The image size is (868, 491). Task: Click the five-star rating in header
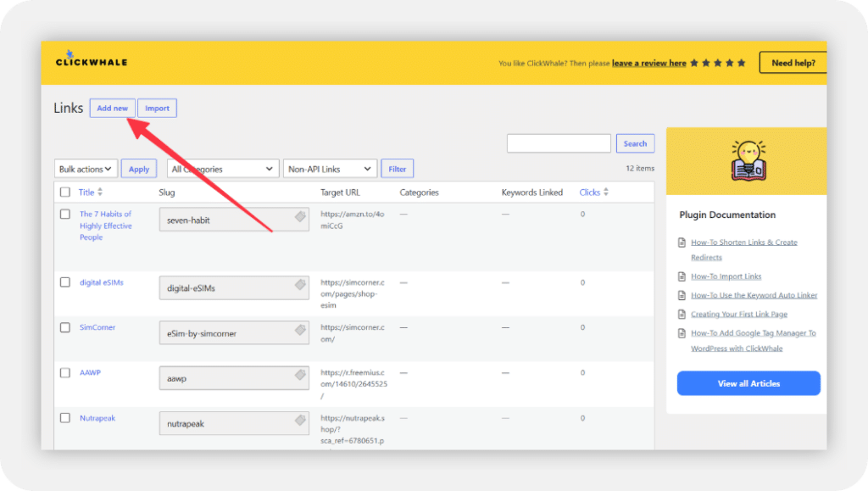[x=718, y=63]
